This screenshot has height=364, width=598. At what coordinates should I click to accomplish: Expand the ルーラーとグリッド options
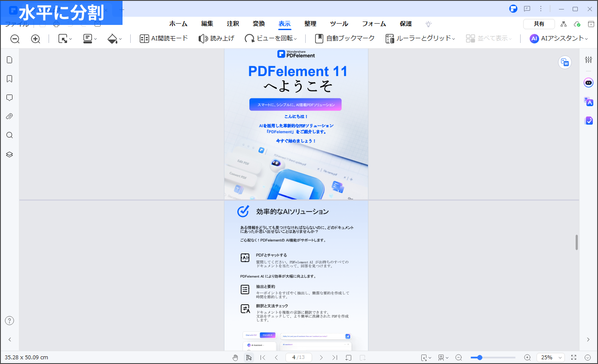[x=420, y=39]
